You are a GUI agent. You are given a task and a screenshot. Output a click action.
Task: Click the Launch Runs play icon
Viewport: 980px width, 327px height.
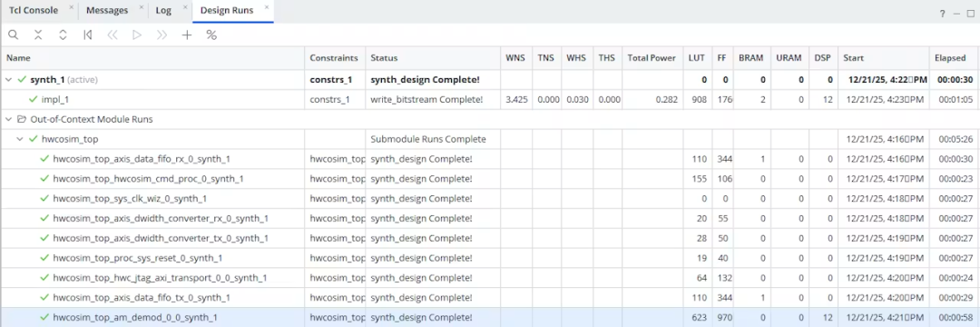click(x=137, y=35)
